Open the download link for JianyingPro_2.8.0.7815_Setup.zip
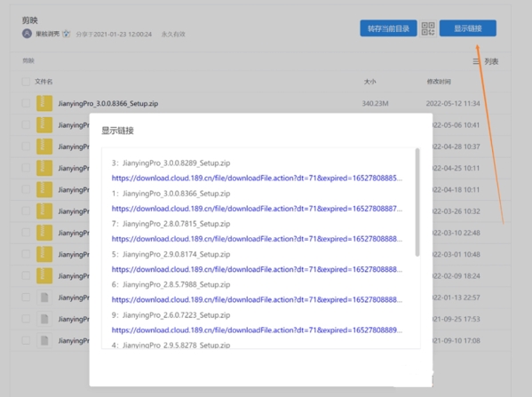This screenshot has height=397, width=532. click(257, 239)
